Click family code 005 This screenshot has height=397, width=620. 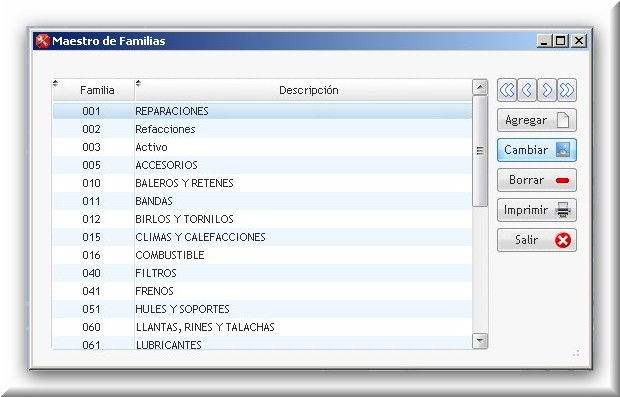91,165
